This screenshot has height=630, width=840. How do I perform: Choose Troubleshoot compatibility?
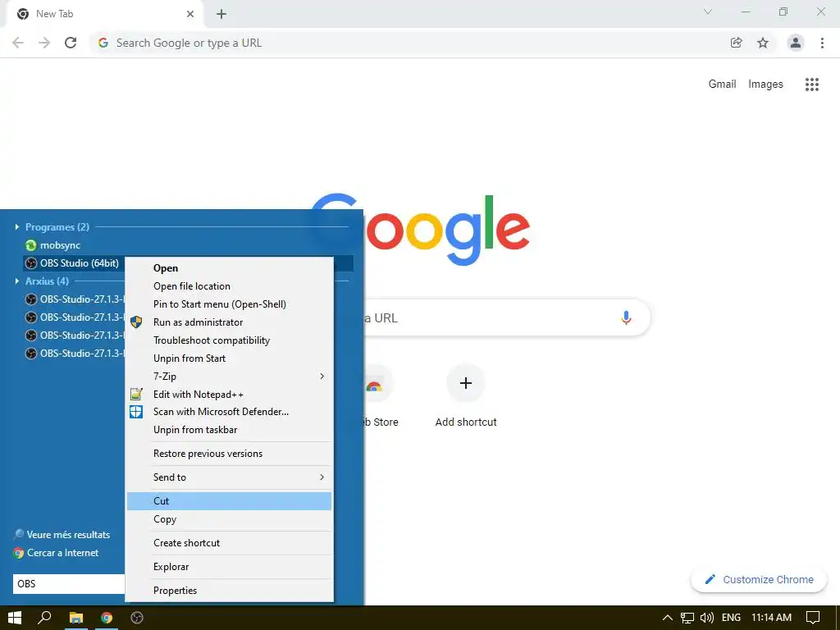[230, 340]
